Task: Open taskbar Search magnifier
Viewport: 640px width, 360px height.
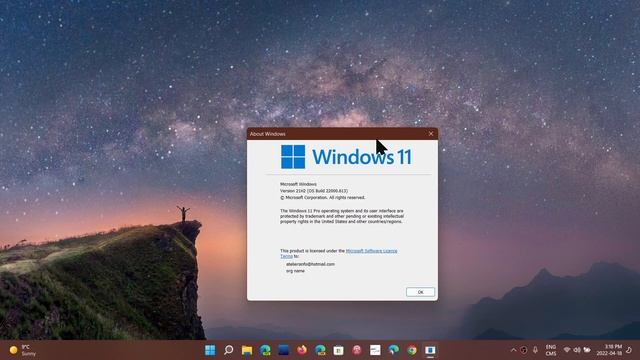Action: 229,350
